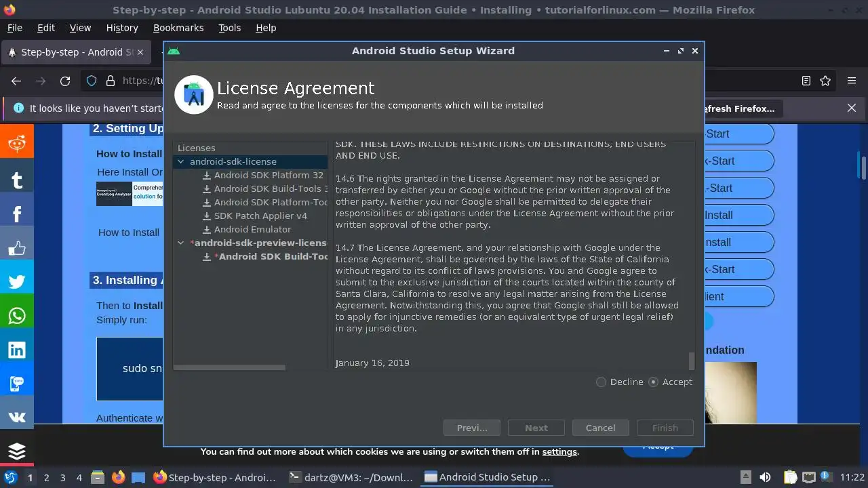
Task: Open Lubuntu start menu icon
Action: [10, 477]
